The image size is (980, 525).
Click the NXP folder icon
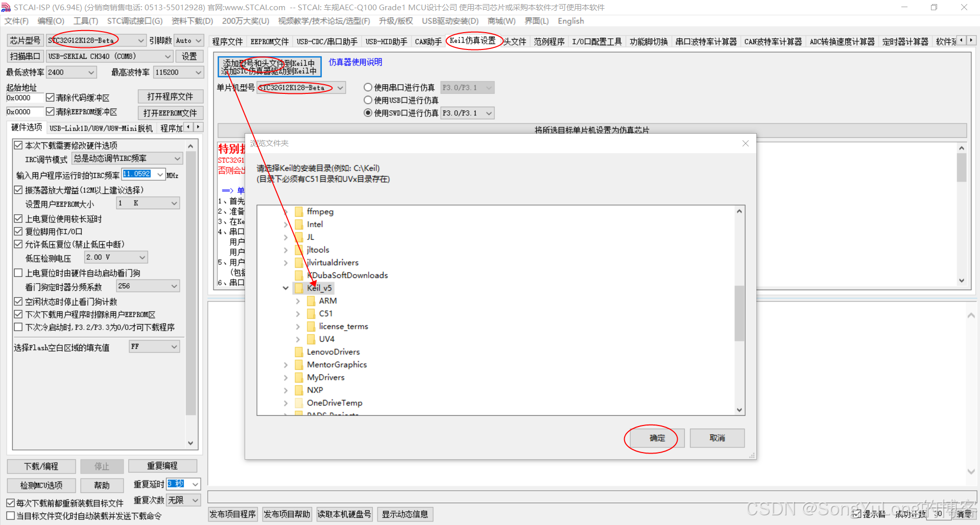click(x=299, y=390)
